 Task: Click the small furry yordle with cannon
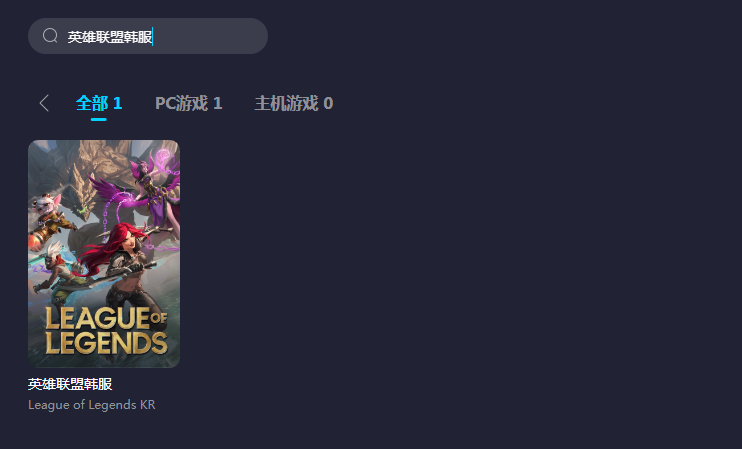pos(50,218)
